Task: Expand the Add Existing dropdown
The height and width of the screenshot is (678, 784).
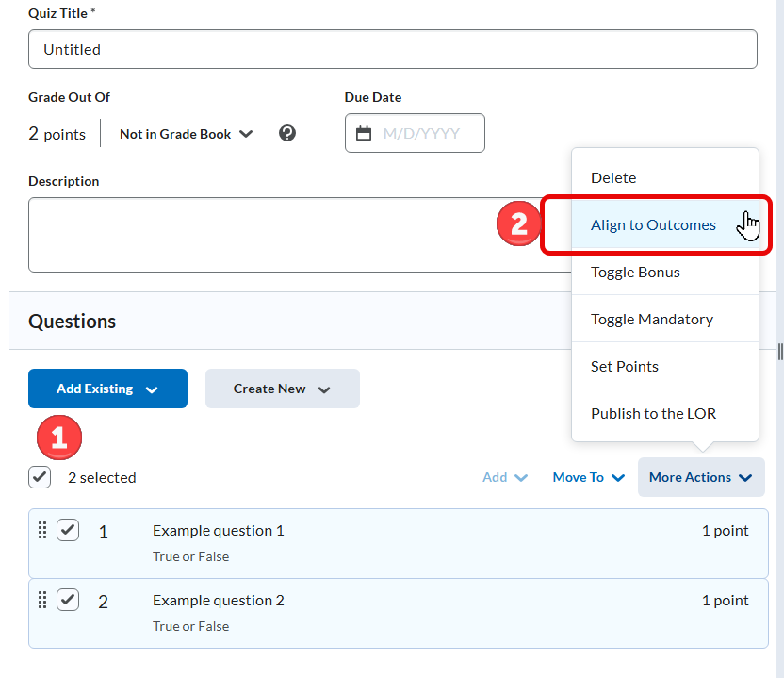Action: [x=107, y=389]
